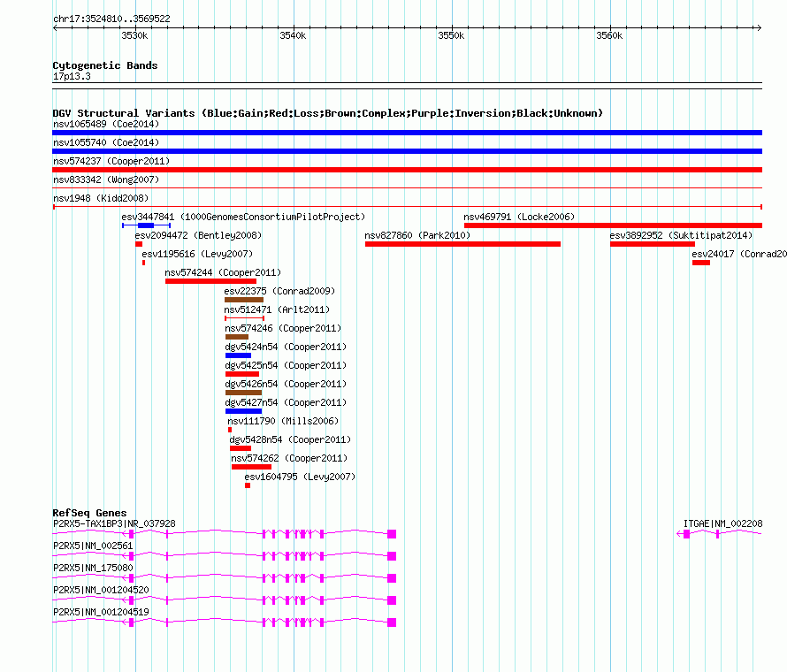787x672 pixels.
Task: Click the red dgv5428n54 bar
Action: coord(241,448)
